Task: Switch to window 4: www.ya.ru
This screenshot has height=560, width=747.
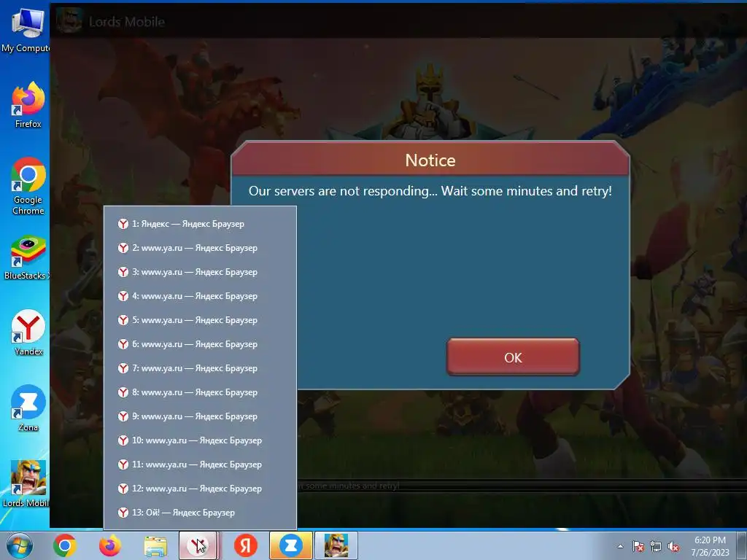Action: (x=200, y=296)
